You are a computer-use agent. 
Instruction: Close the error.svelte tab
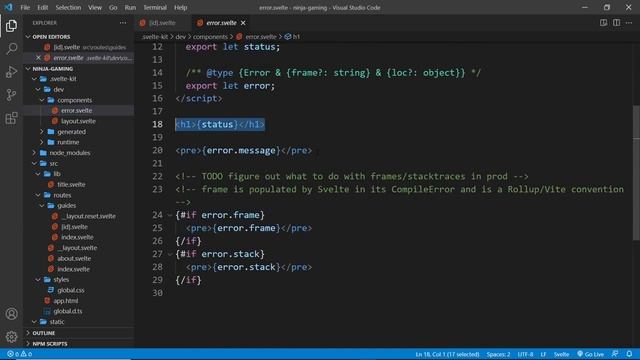coord(243,23)
